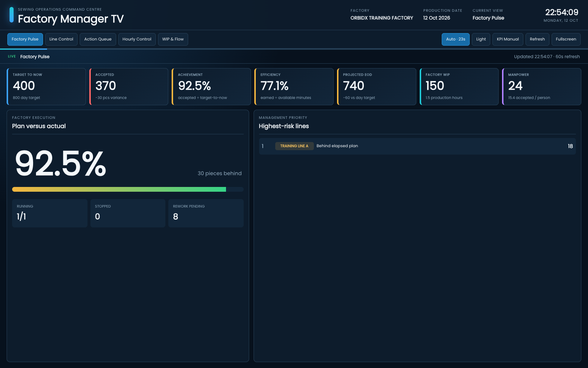Open the Line Control tab

[x=61, y=39]
